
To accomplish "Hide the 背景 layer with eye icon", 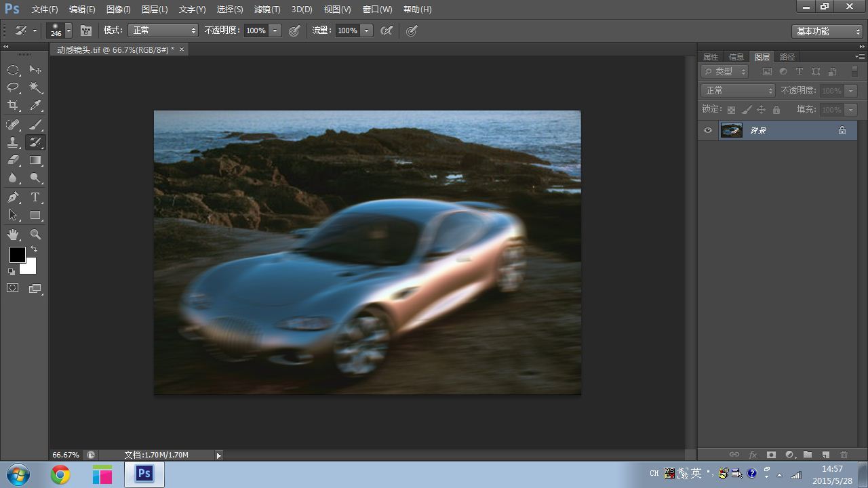I will click(x=708, y=131).
